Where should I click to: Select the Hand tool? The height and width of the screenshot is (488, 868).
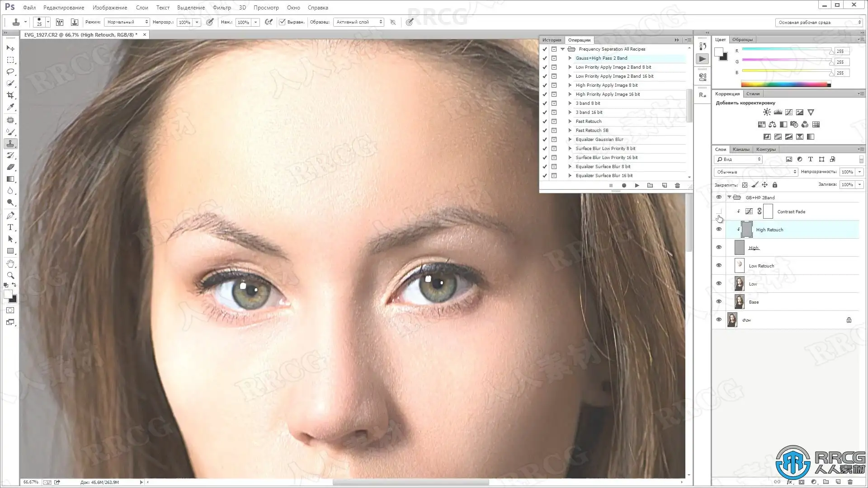coord(10,263)
